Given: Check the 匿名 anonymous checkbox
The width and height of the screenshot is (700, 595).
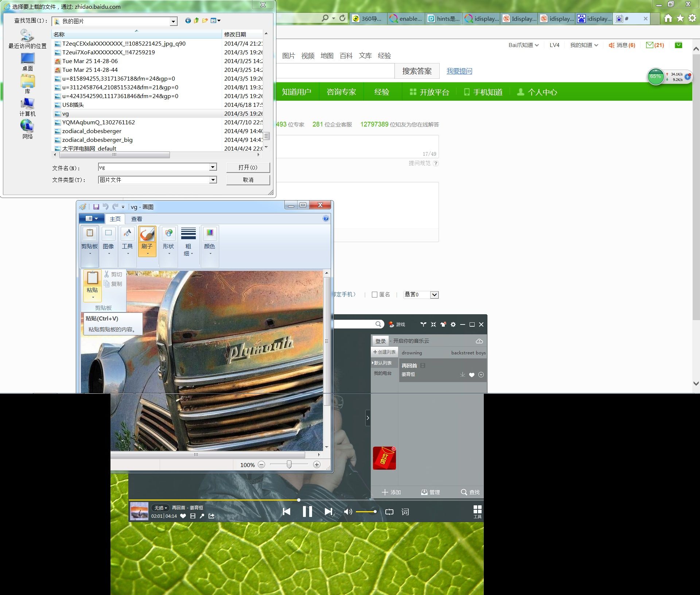Looking at the screenshot, I should (374, 295).
